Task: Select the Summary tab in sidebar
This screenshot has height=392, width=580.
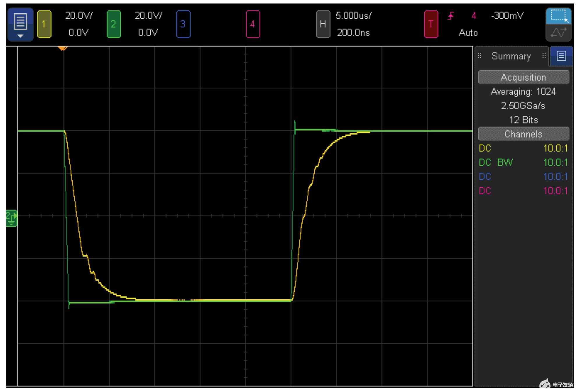Action: (511, 56)
